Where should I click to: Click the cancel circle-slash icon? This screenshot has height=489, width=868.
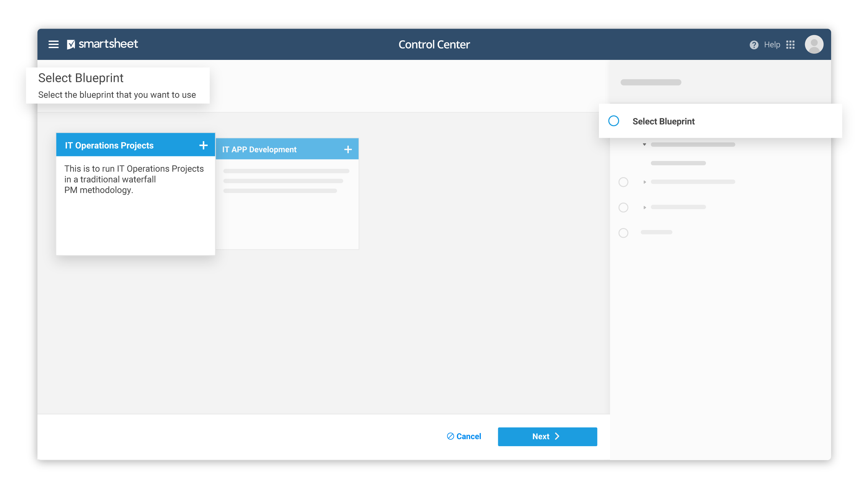tap(450, 436)
